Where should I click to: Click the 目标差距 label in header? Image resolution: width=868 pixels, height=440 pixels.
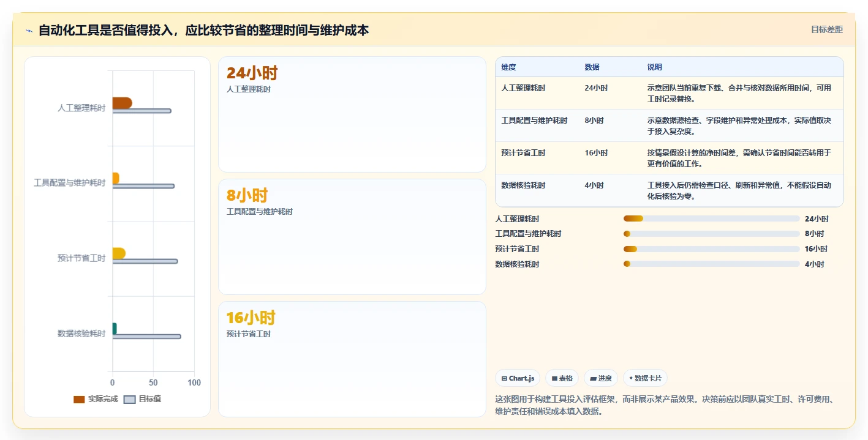click(826, 29)
